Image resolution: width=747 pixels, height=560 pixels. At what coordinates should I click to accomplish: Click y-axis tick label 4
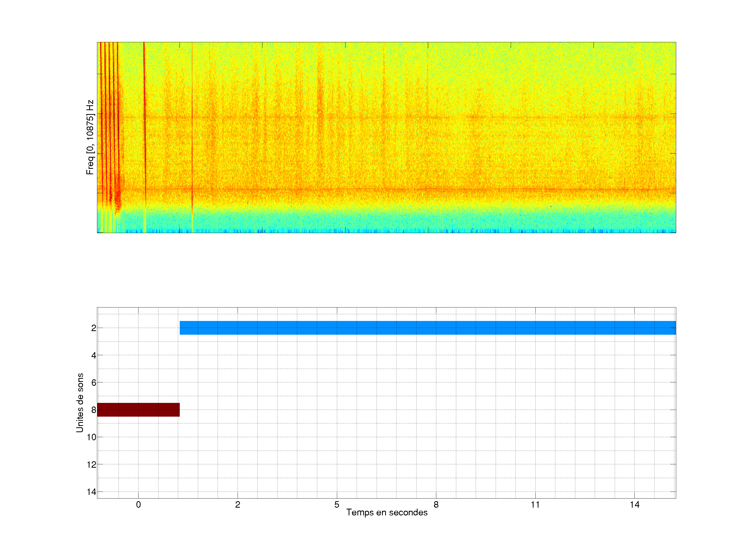click(94, 355)
